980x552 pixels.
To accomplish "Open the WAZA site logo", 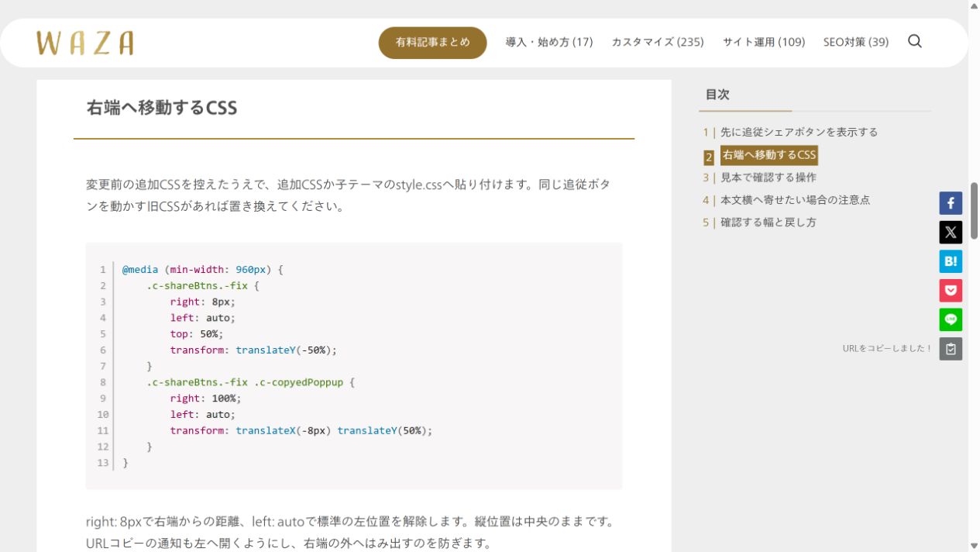I will click(x=84, y=43).
